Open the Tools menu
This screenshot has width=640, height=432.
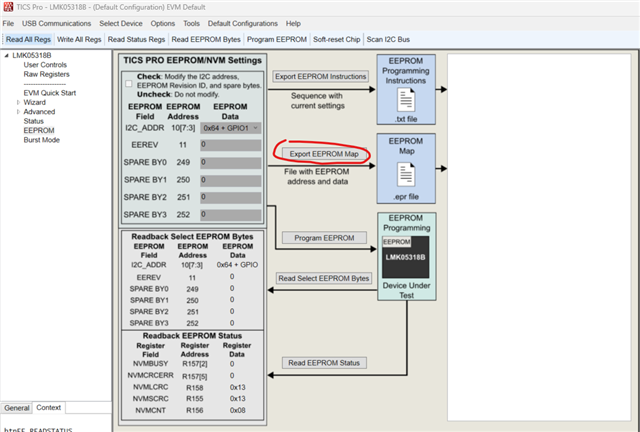191,23
